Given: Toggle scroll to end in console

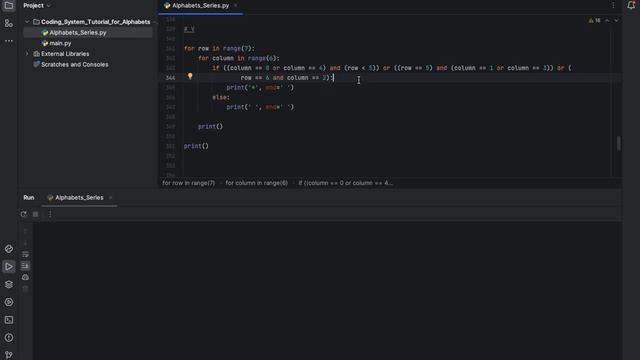Looking at the screenshot, I should point(25,266).
